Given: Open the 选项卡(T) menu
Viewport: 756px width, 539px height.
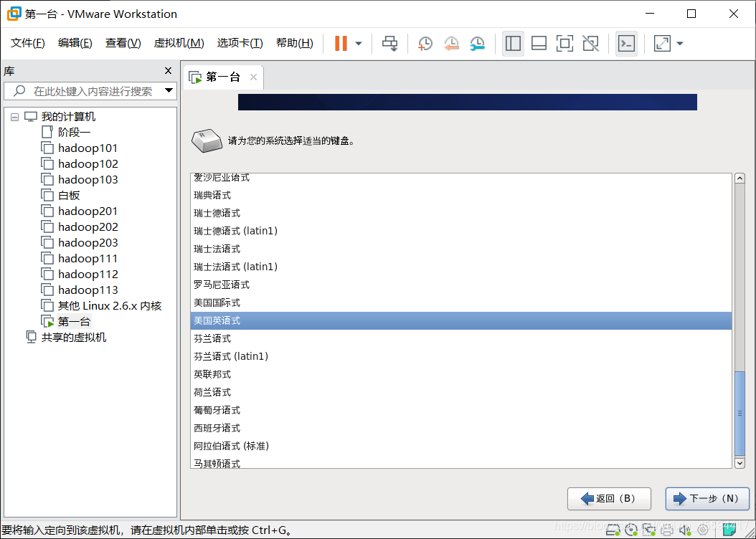Looking at the screenshot, I should coord(240,43).
